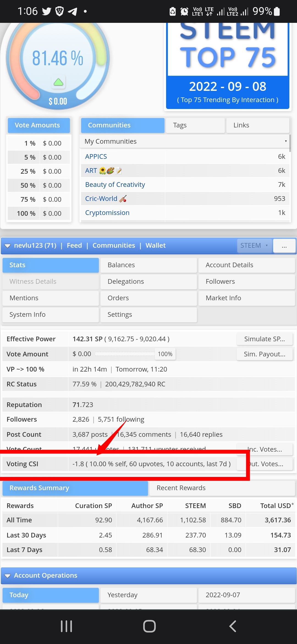This screenshot has height=644, width=297.
Task: Select the Reputation value 71.723
Action: click(83, 405)
